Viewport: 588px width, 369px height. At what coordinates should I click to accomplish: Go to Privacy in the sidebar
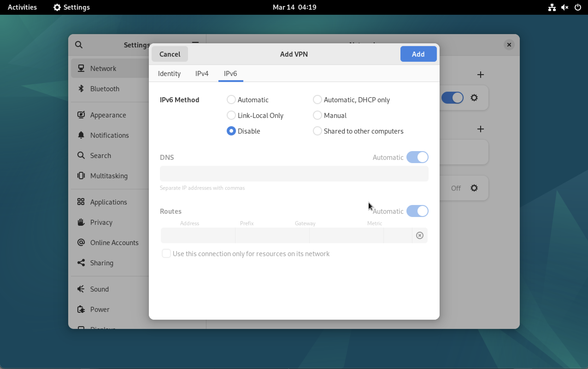[110, 222]
